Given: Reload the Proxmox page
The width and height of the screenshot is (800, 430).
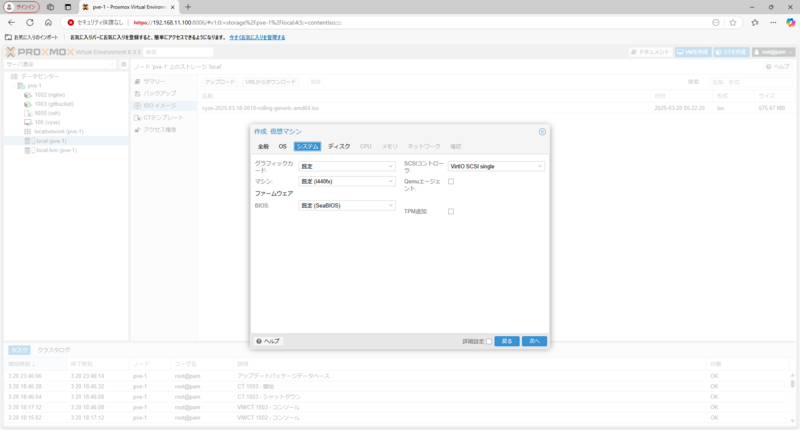Looking at the screenshot, I should click(30, 22).
